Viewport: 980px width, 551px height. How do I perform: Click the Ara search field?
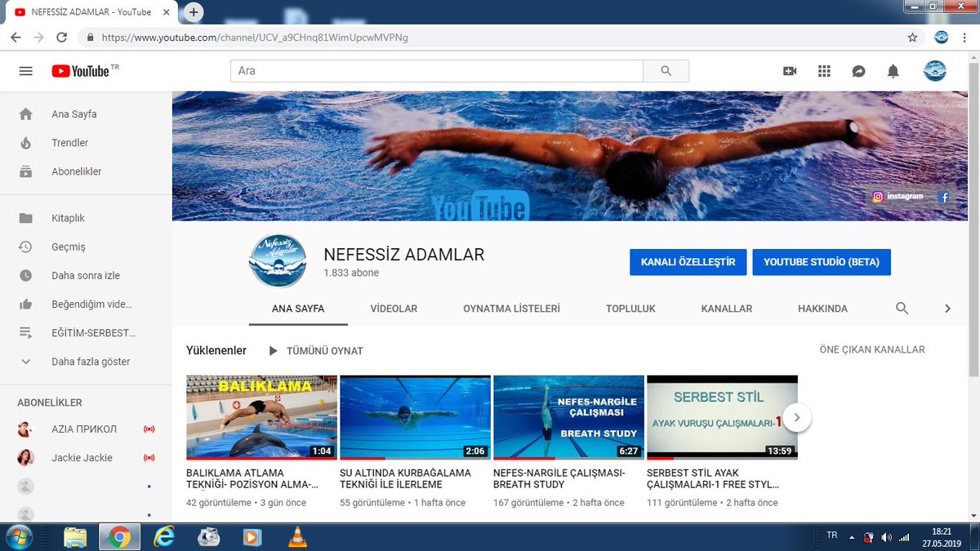click(x=437, y=71)
